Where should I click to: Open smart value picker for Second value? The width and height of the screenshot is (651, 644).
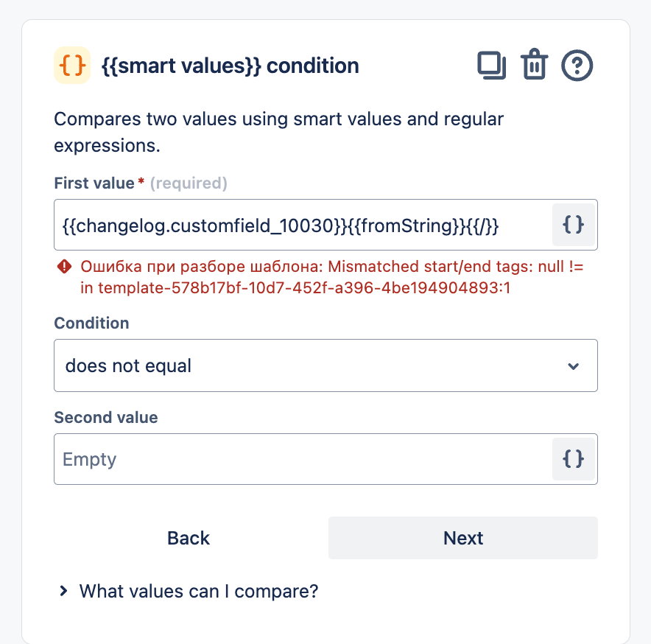[x=573, y=459]
